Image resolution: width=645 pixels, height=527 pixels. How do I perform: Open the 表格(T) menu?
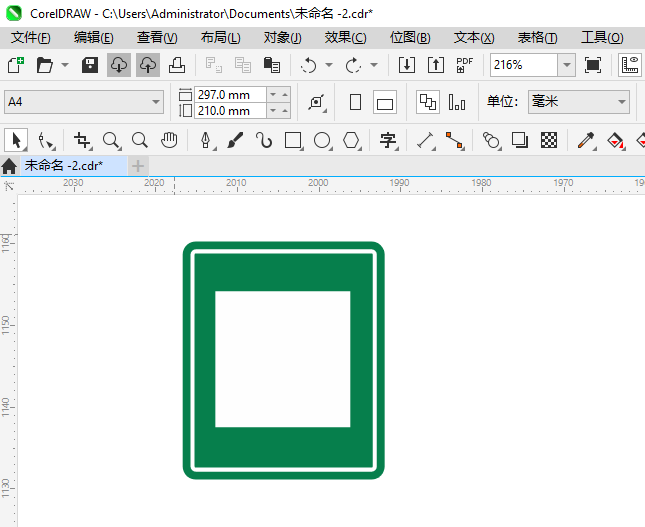coord(537,38)
